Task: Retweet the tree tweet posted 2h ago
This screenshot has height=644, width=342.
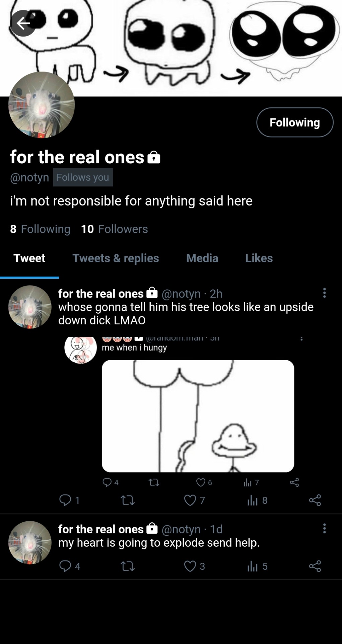Action: (x=127, y=500)
